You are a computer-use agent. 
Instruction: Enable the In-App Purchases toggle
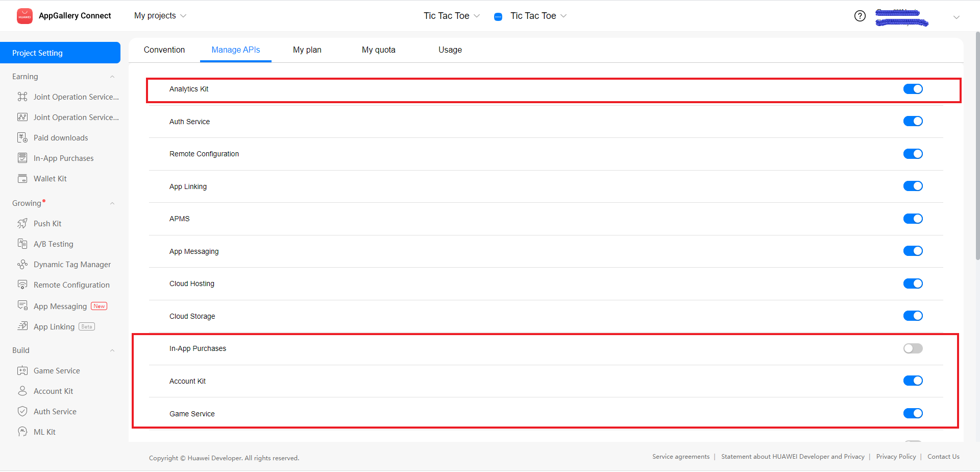(913, 348)
